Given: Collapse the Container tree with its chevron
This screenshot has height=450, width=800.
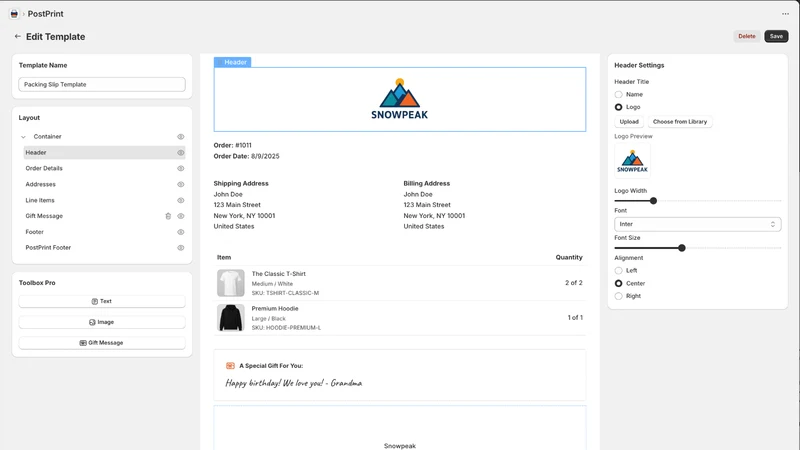Looking at the screenshot, I should click(x=23, y=137).
